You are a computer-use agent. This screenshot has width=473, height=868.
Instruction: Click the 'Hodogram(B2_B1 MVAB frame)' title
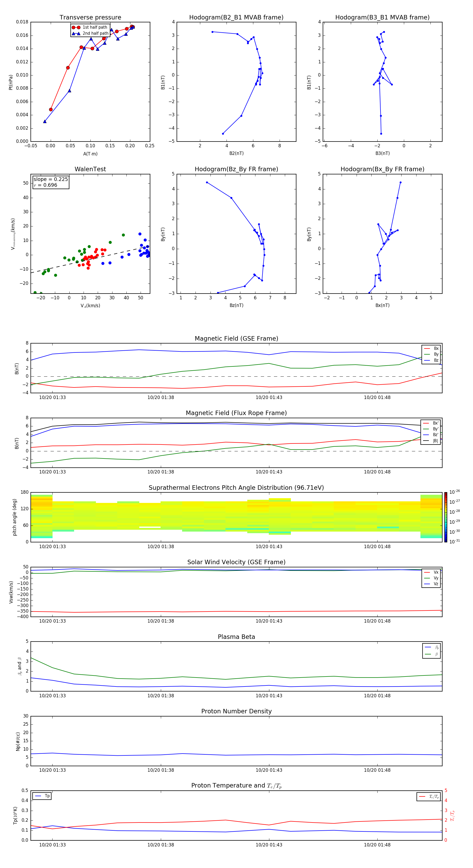236,18
